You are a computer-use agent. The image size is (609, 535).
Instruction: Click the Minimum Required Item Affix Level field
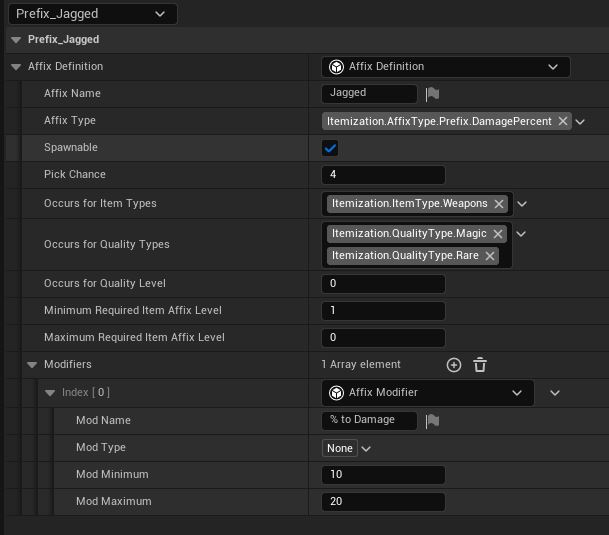[x=383, y=311]
